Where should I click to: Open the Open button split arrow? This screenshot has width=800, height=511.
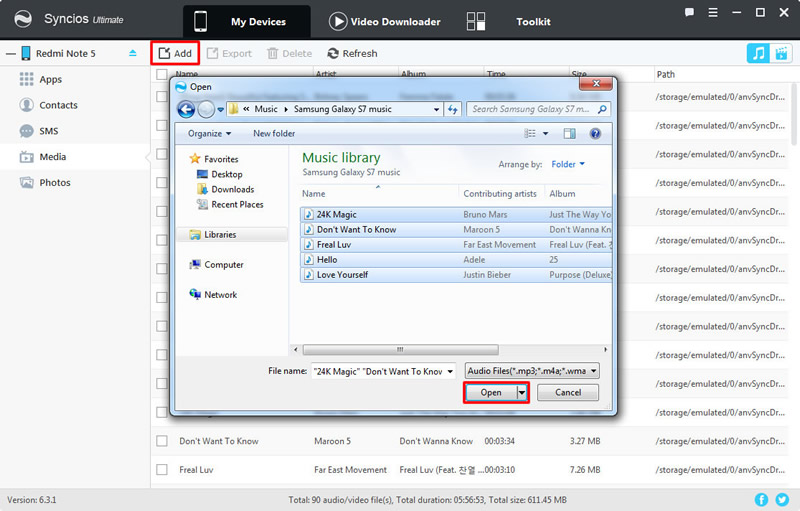click(x=522, y=393)
